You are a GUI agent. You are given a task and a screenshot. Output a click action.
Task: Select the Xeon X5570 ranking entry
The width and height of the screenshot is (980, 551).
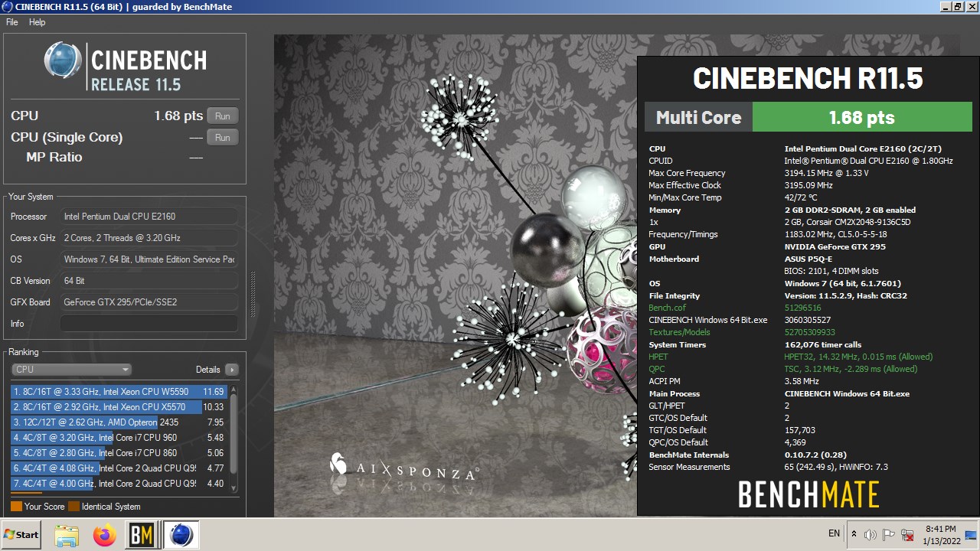point(119,407)
